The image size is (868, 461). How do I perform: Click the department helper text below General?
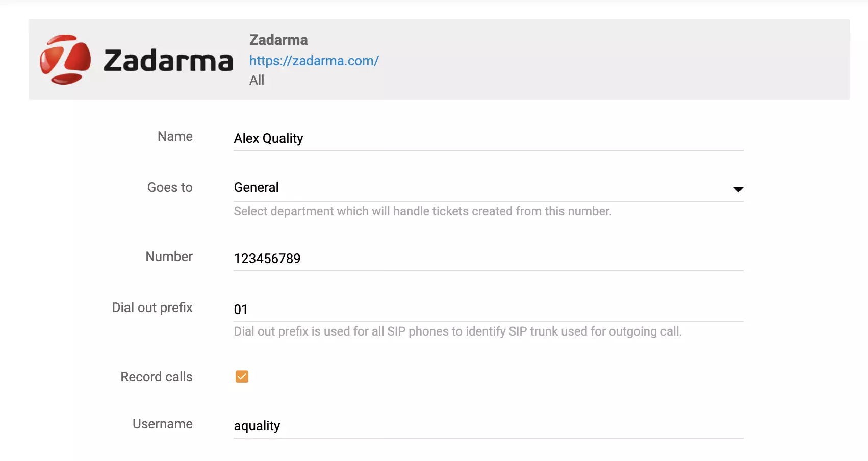[x=422, y=211]
